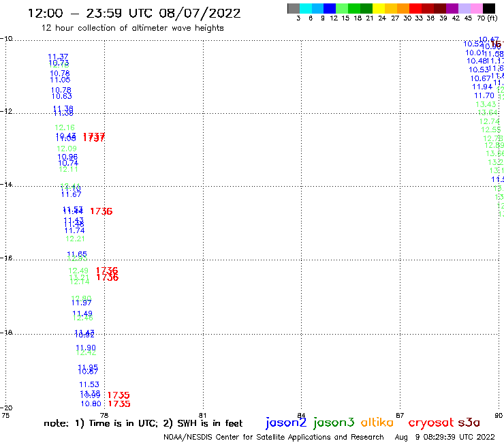Click the latitude axis label -18
504x443 pixels.
click(6, 332)
